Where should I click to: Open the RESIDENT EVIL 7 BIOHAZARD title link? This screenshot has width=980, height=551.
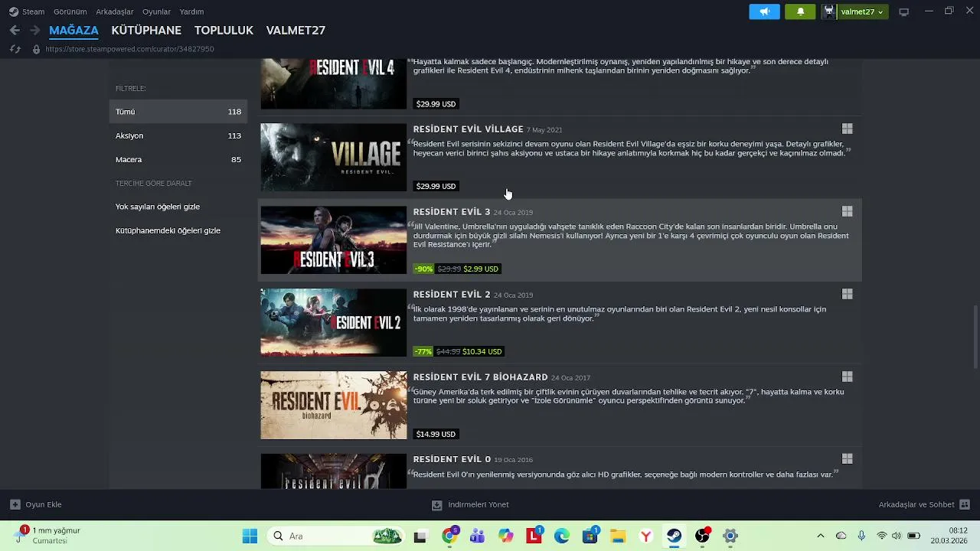480,377
